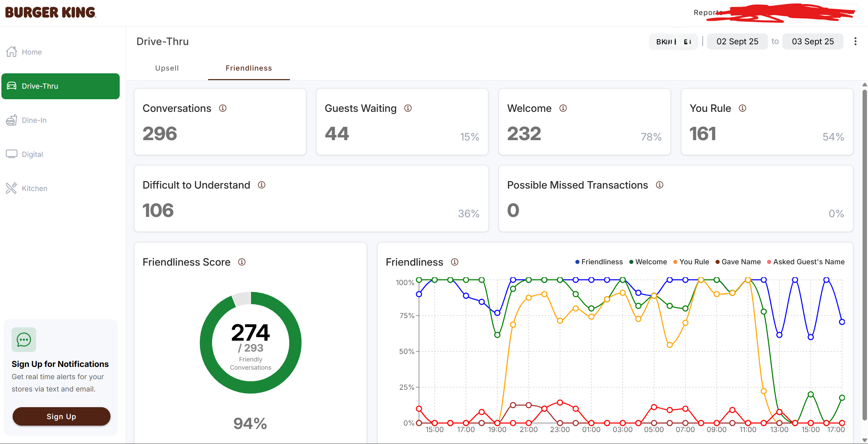Click the Digital monitor icon
Screen dimensions: 868x444
12,154
